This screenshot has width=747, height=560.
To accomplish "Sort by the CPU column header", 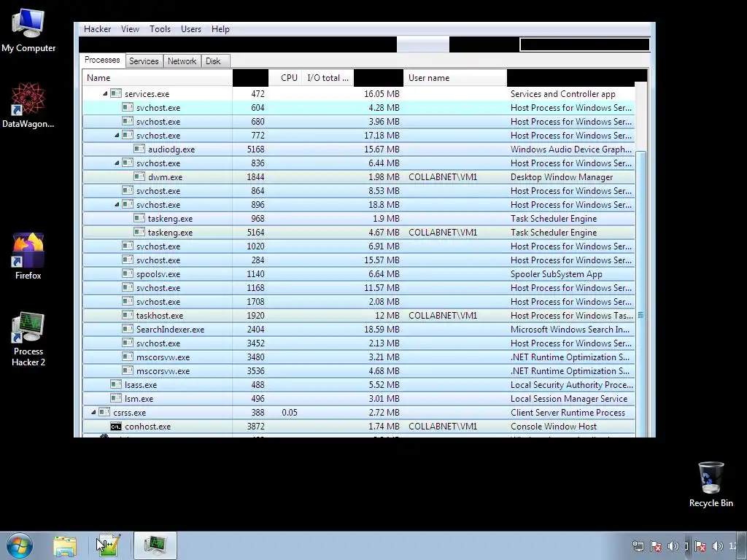I will 285,78.
